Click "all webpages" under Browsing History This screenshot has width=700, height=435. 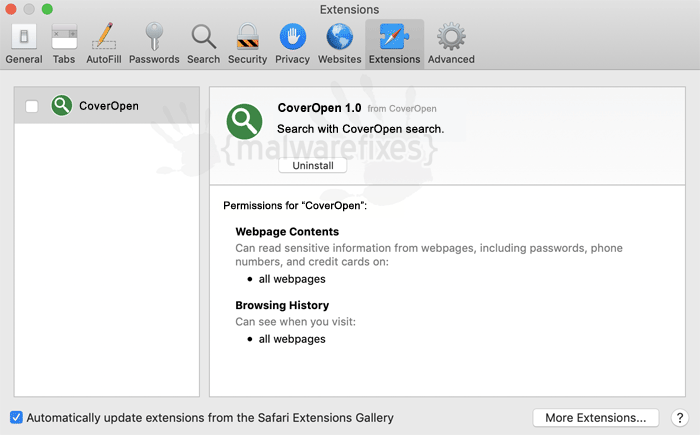(292, 339)
